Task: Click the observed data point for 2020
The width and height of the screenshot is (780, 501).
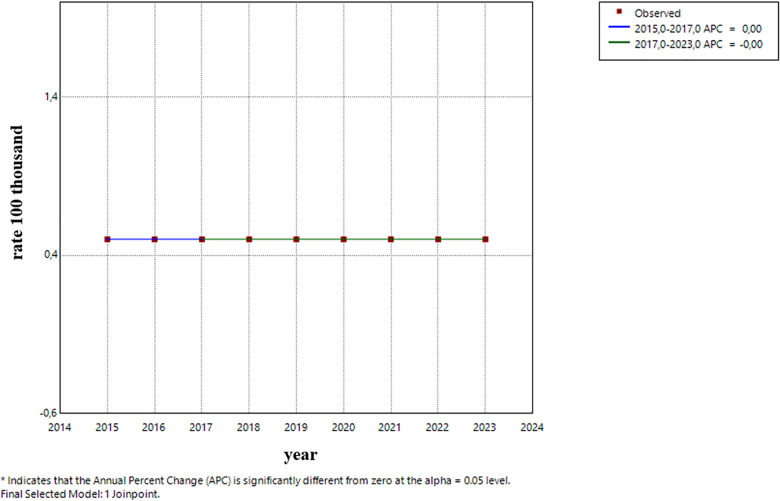Action: tap(344, 239)
